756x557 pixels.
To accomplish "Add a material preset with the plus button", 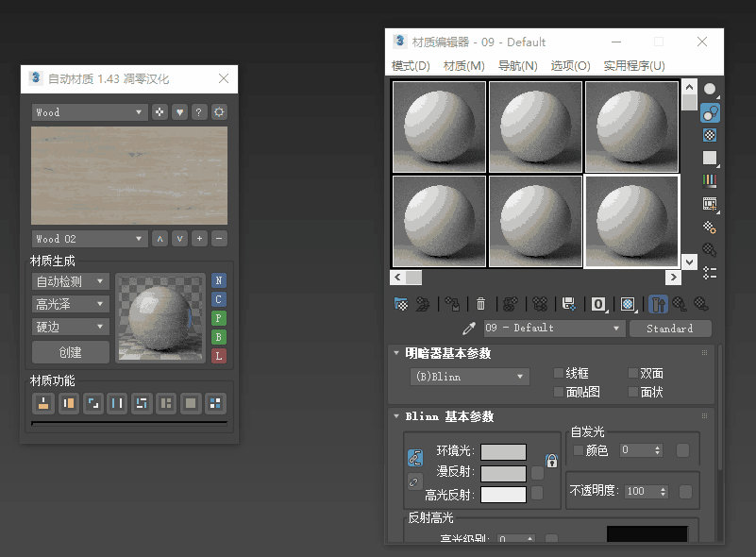I will pos(199,239).
